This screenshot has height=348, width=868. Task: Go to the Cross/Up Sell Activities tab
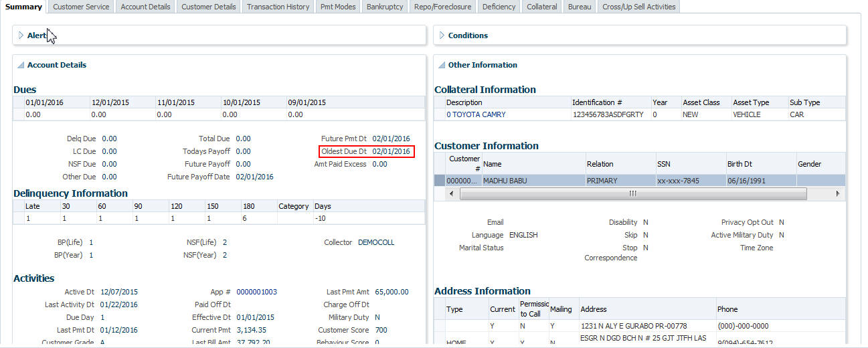click(639, 7)
